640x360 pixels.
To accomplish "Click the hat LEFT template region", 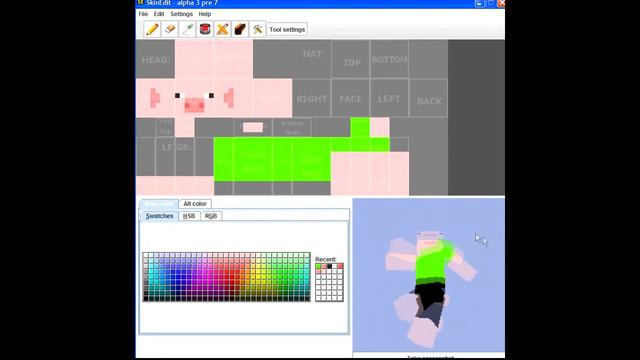I will 389,98.
